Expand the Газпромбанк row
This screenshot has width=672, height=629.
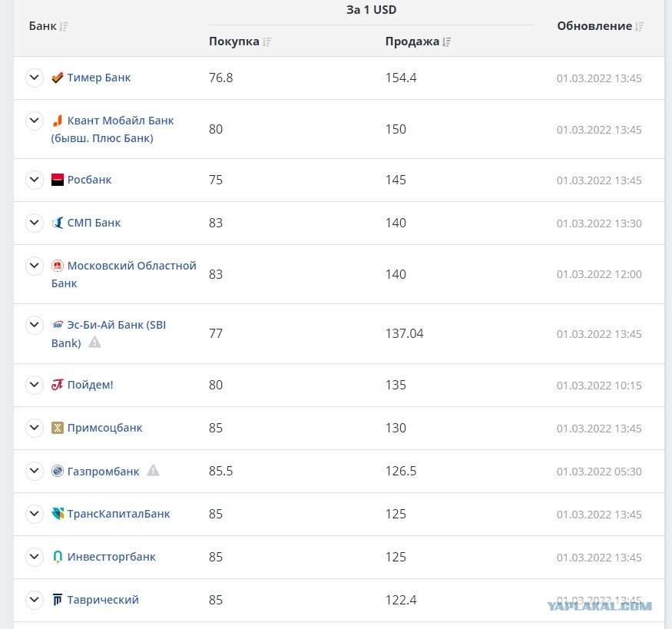click(35, 471)
